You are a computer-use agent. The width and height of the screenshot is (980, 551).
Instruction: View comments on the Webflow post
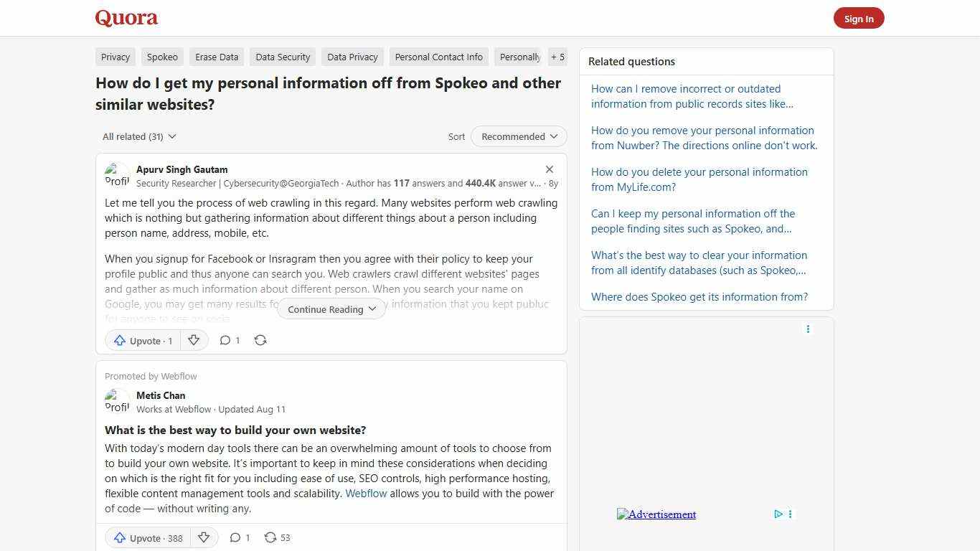[x=240, y=537]
